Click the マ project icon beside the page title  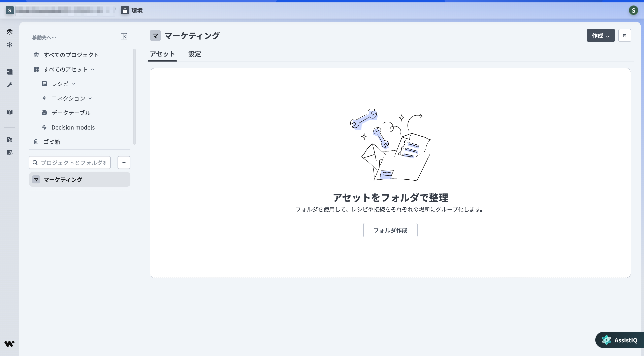click(155, 35)
